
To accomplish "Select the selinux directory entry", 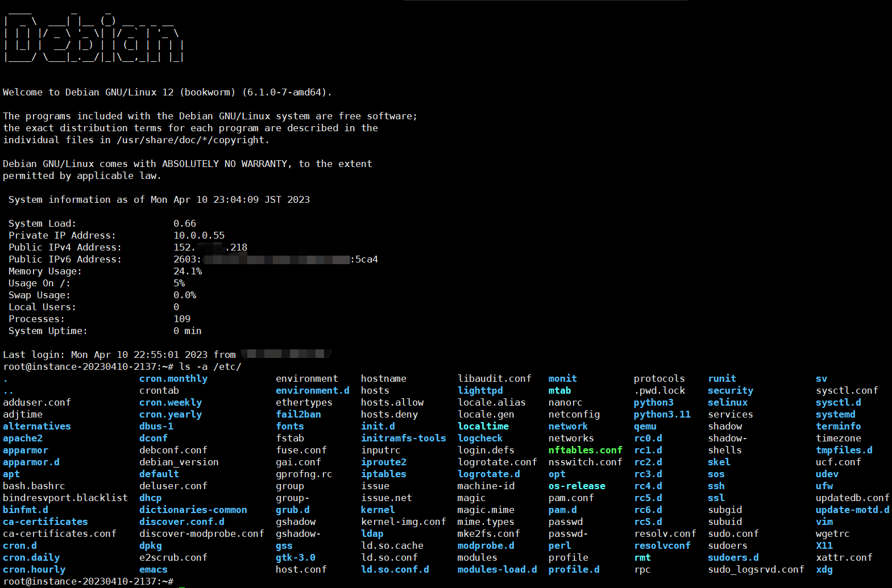I will [x=727, y=402].
